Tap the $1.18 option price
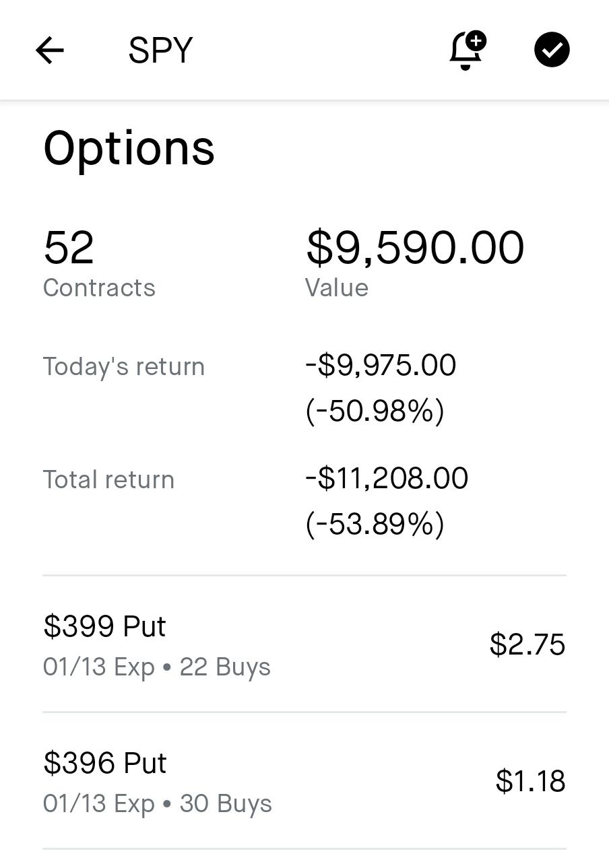This screenshot has width=609, height=868. pos(530,781)
